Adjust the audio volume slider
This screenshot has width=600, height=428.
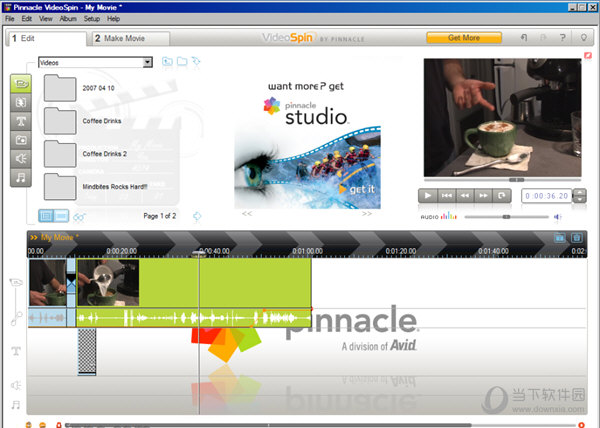point(506,217)
